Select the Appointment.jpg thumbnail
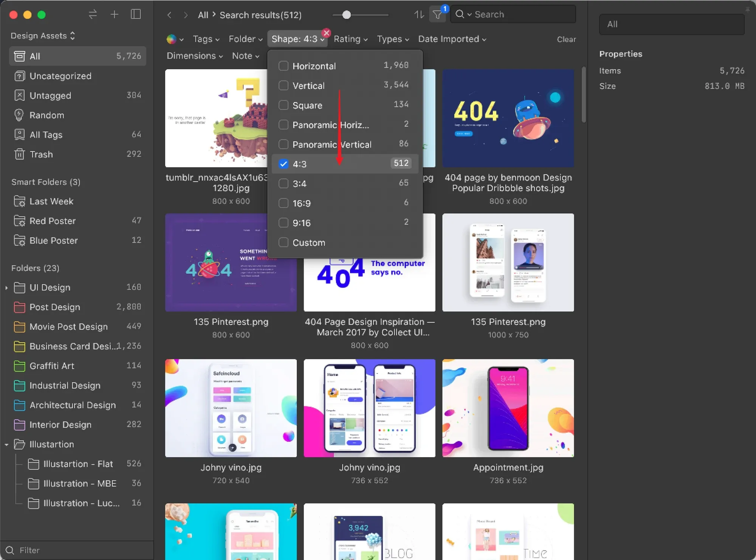Image resolution: width=756 pixels, height=560 pixels. point(508,408)
